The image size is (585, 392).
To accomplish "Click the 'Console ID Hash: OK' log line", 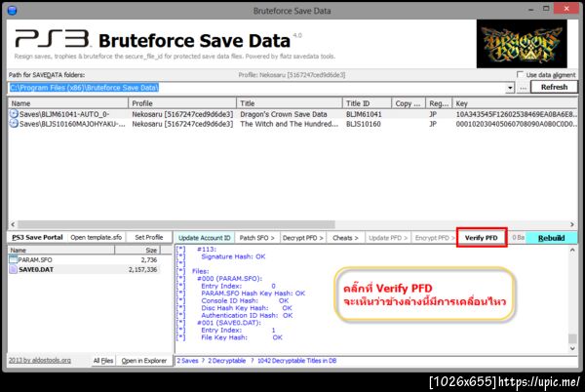I will pyautogui.click(x=245, y=300).
